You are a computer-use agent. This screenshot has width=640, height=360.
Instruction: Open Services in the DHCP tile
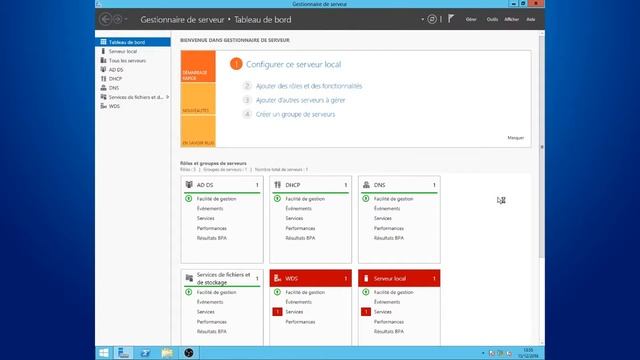pyautogui.click(x=294, y=218)
